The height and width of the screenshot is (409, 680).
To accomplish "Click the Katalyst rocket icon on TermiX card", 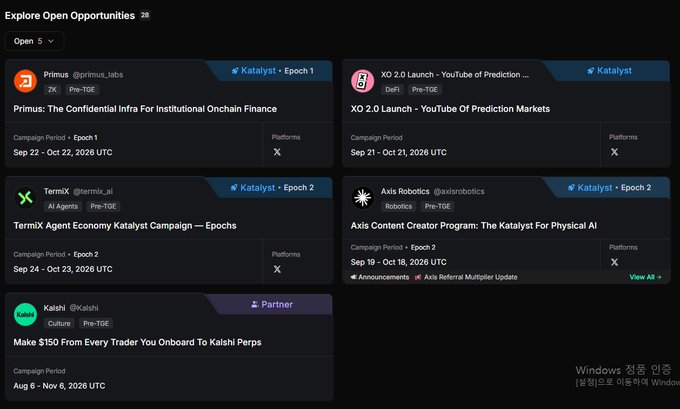I will point(234,188).
